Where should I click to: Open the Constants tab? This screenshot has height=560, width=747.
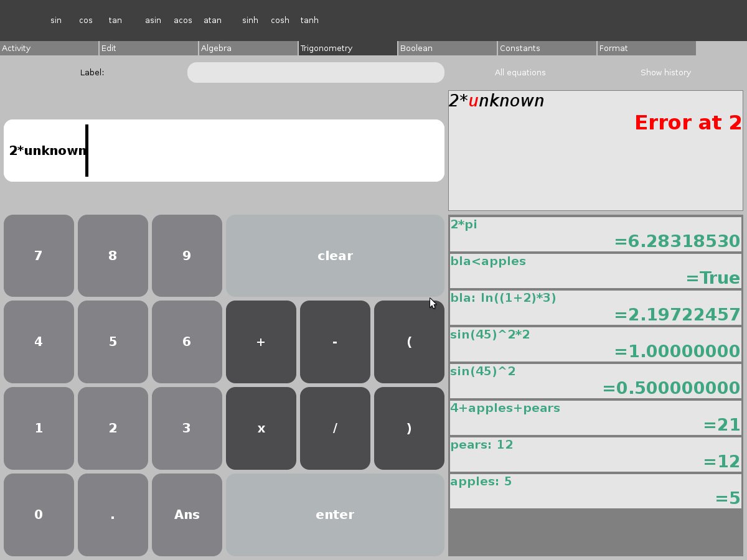[547, 48]
